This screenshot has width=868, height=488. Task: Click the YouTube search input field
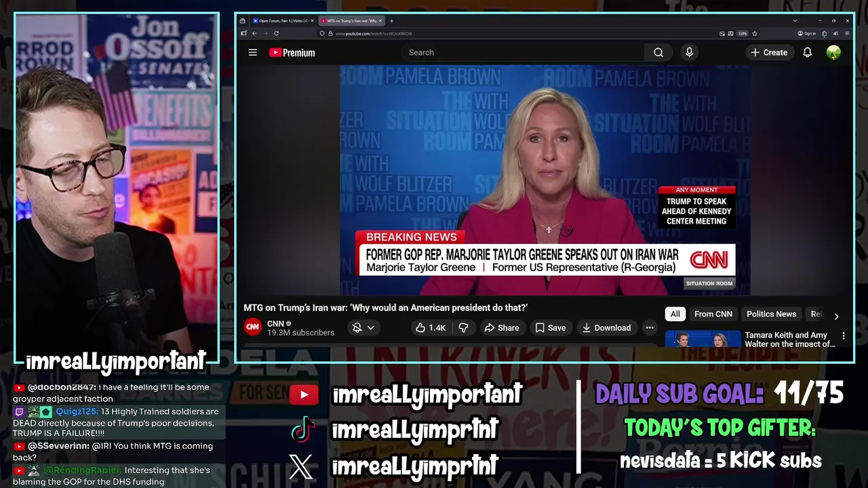pyautogui.click(x=522, y=52)
